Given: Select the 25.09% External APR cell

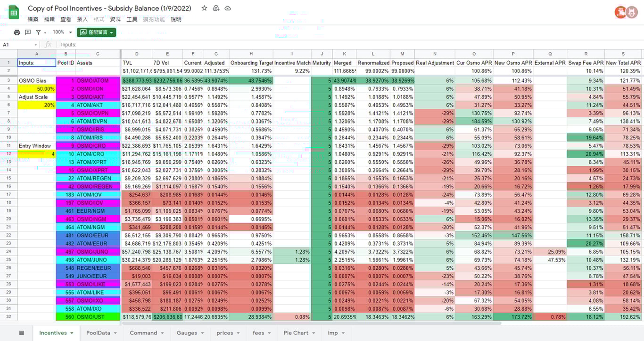Looking at the screenshot, I should [550, 252].
